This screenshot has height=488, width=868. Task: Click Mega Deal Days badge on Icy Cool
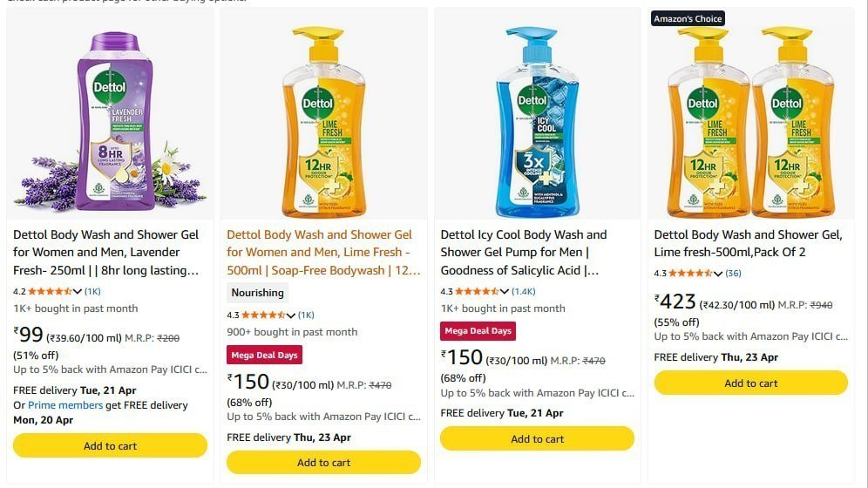[x=478, y=331]
